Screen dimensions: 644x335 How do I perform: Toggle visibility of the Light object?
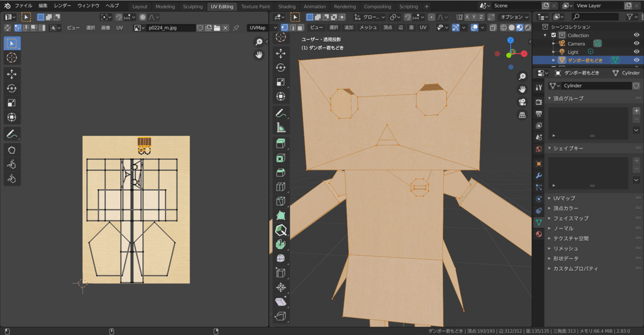point(636,52)
